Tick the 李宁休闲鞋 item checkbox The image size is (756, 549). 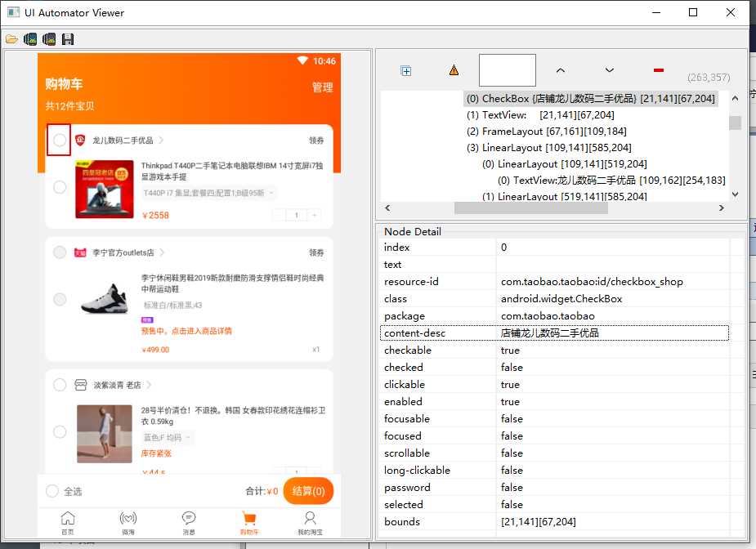60,299
